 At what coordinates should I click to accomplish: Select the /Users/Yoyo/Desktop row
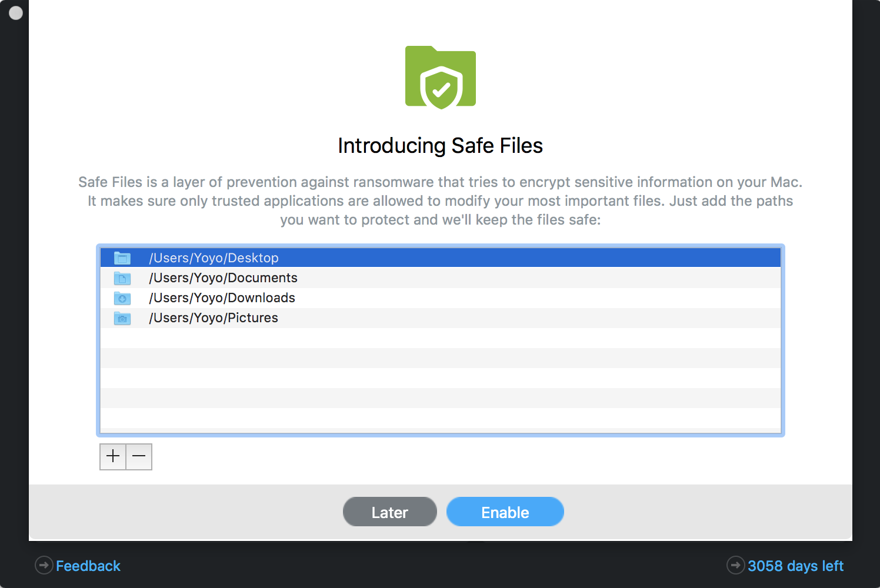coord(441,258)
